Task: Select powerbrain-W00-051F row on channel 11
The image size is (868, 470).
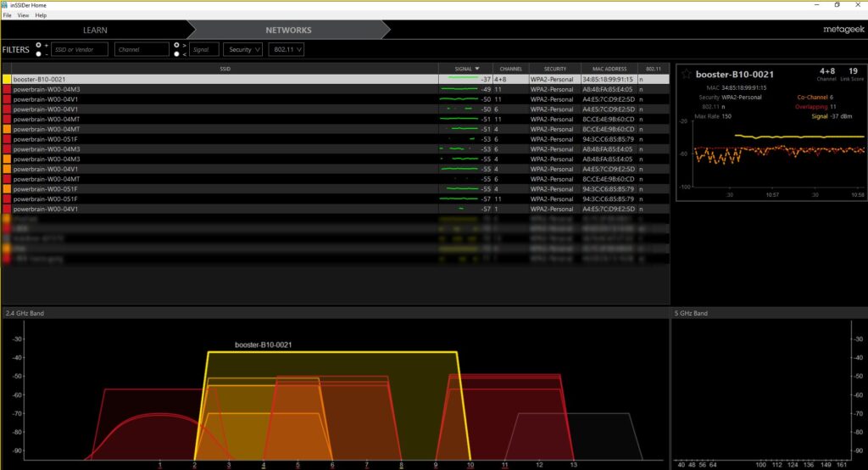Action: 336,199
